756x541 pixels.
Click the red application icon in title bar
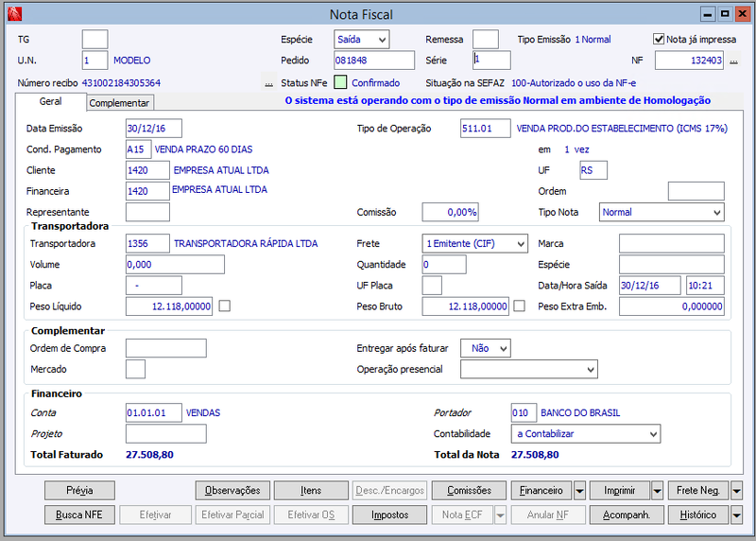tap(15, 14)
